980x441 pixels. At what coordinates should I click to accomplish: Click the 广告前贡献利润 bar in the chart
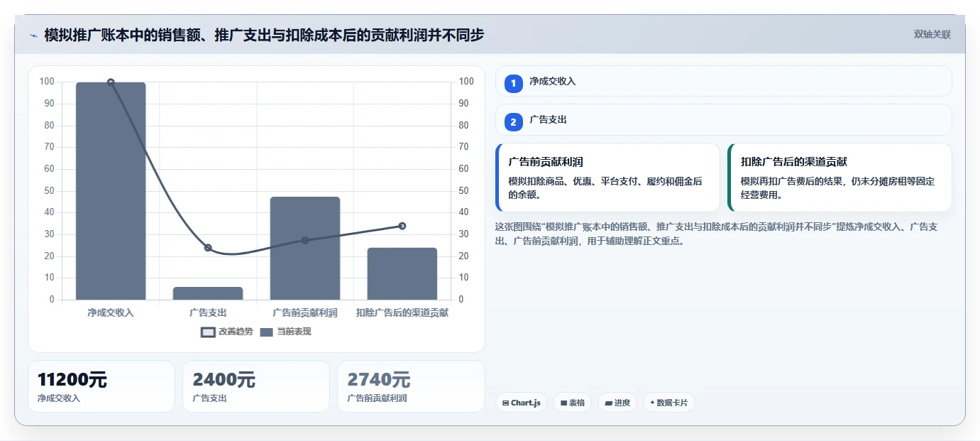305,248
